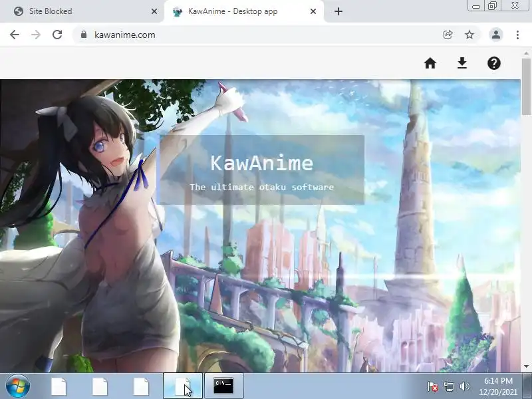The height and width of the screenshot is (399, 532).
Task: Click the browser forward arrow
Action: coord(36,35)
